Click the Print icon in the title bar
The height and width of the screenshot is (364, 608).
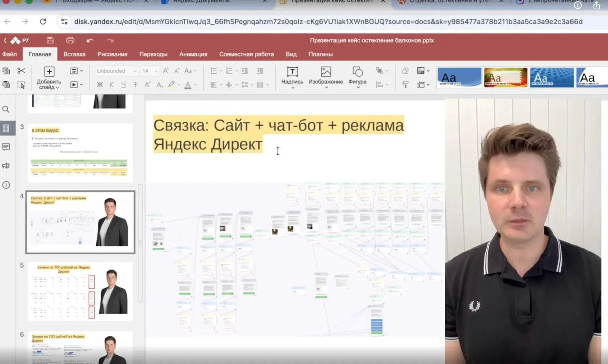(70, 40)
